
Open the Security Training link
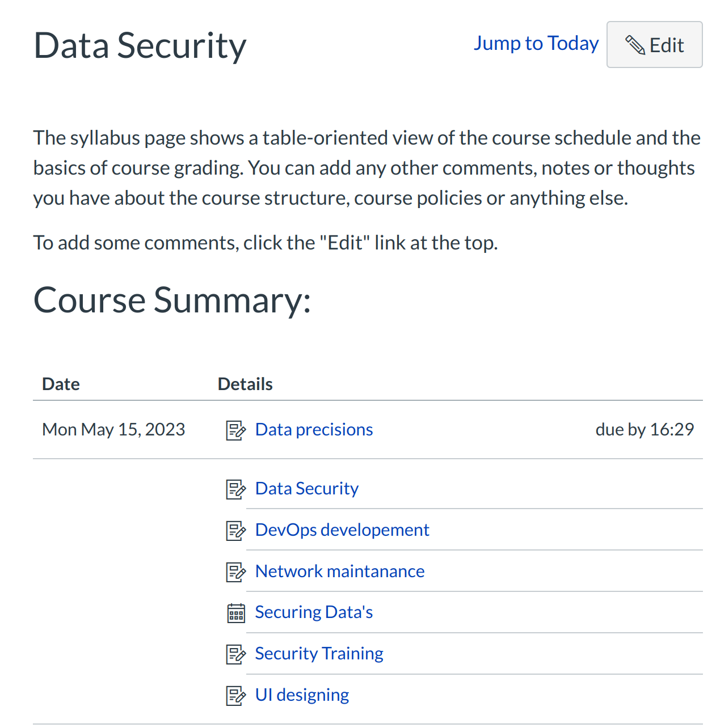[x=319, y=654]
